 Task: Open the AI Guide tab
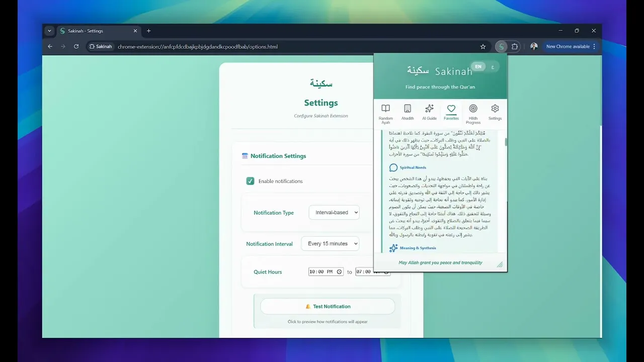(x=429, y=112)
